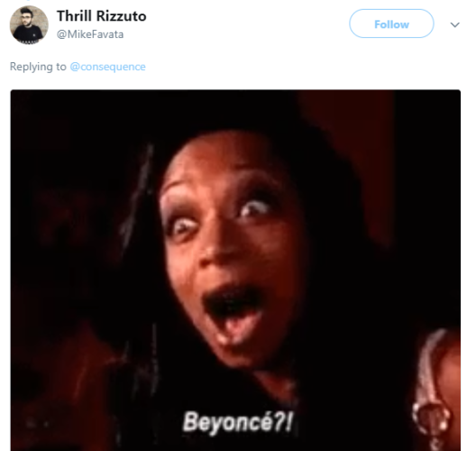The width and height of the screenshot is (476, 451).
Task: Follow the @MikeFavata account
Action: click(x=391, y=23)
